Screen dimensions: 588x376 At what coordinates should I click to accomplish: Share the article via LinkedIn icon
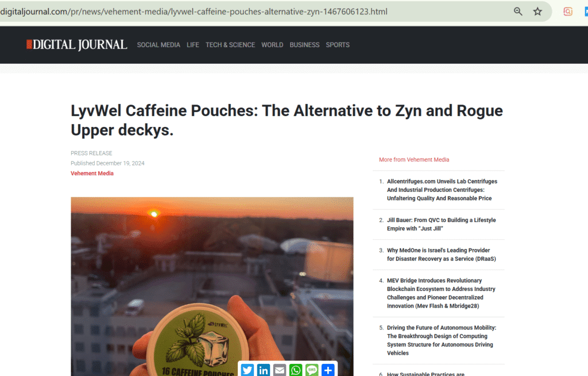[x=263, y=370]
